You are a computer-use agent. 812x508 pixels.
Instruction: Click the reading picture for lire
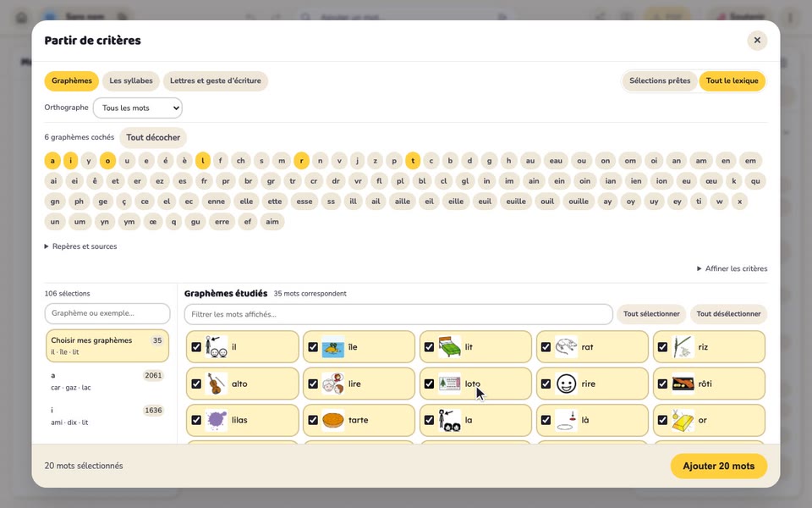(333, 384)
